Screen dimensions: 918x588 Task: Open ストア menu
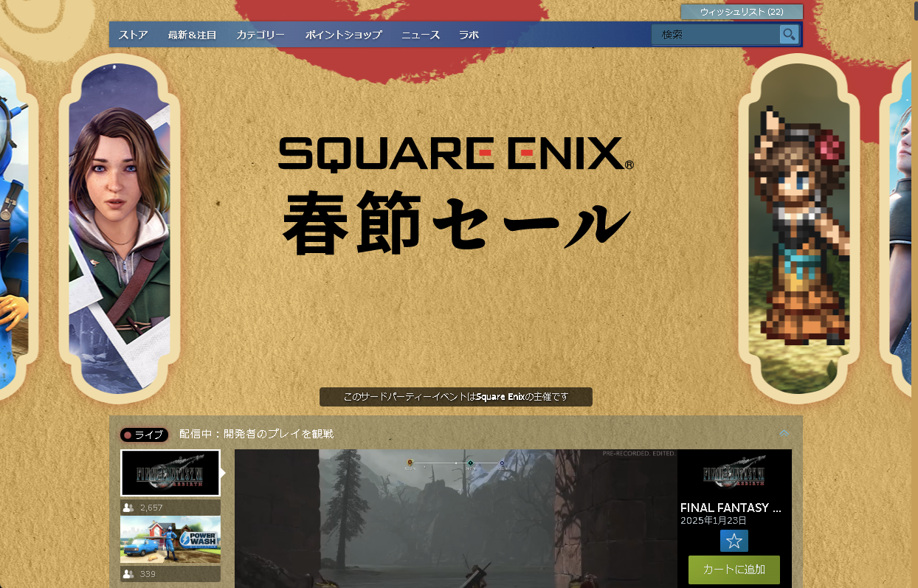coord(134,35)
